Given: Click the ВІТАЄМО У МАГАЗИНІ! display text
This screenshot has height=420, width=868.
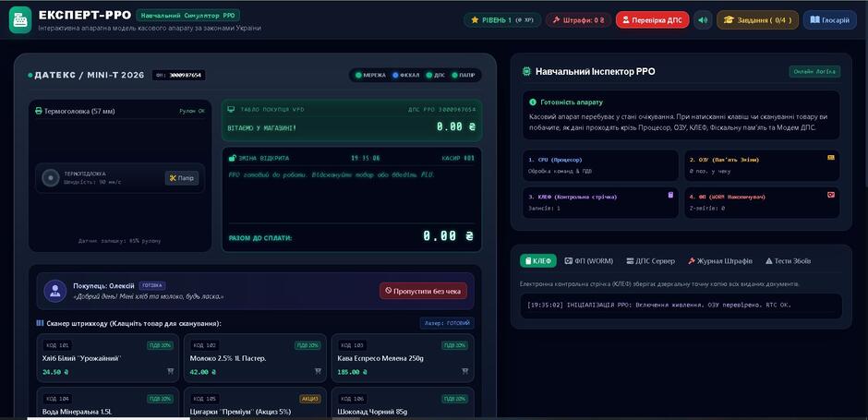Looking at the screenshot, I should (x=262, y=127).
